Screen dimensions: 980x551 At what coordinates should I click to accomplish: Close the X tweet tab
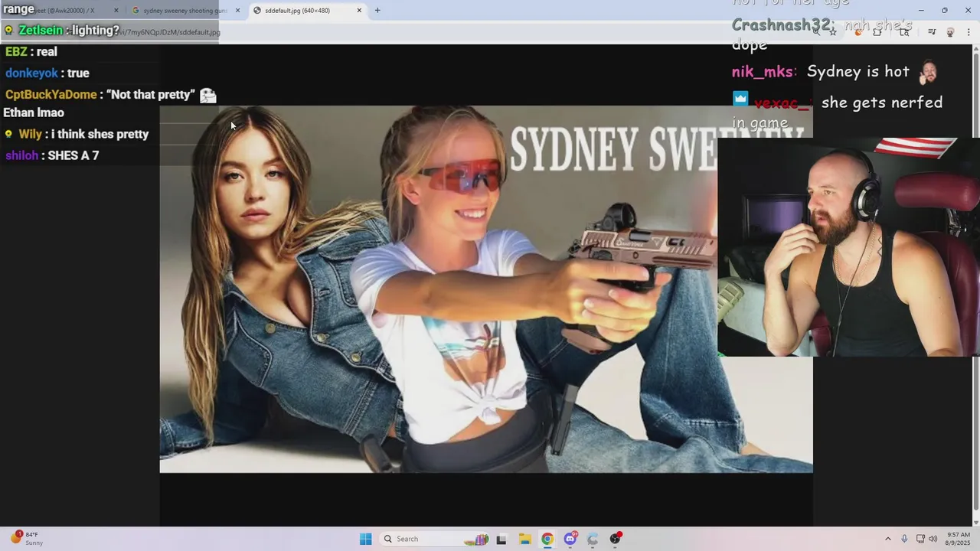pos(116,11)
